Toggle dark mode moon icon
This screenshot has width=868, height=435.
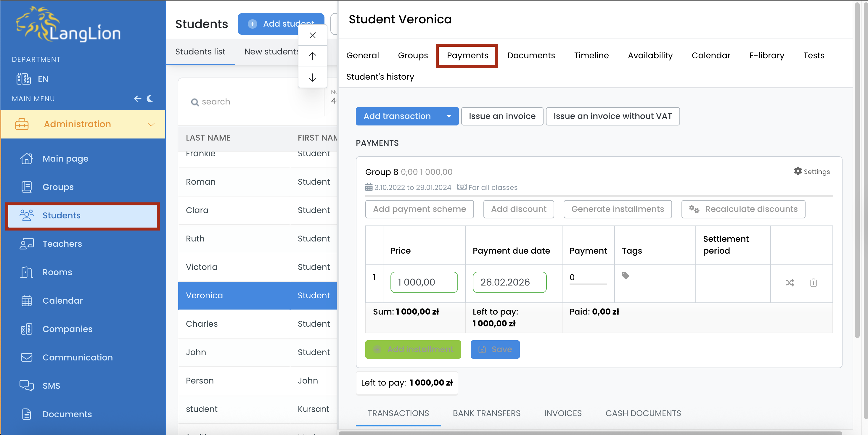[x=150, y=99]
